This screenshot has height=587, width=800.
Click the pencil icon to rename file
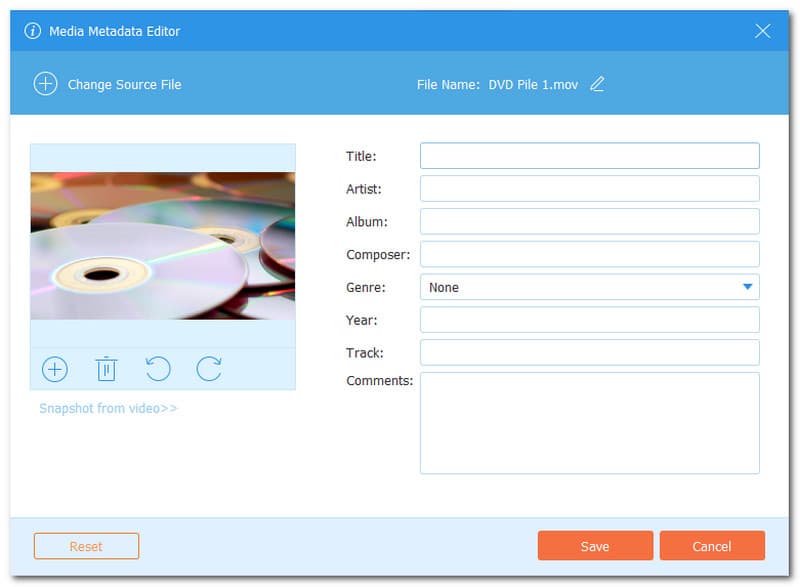click(x=597, y=84)
